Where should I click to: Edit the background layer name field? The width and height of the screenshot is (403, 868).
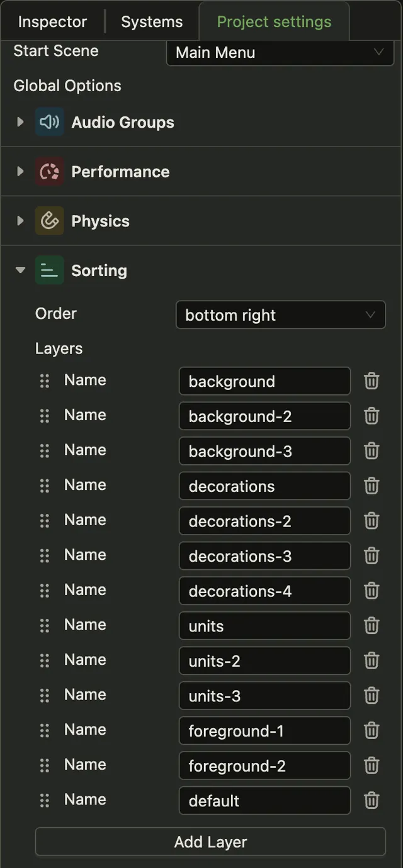[x=264, y=381]
